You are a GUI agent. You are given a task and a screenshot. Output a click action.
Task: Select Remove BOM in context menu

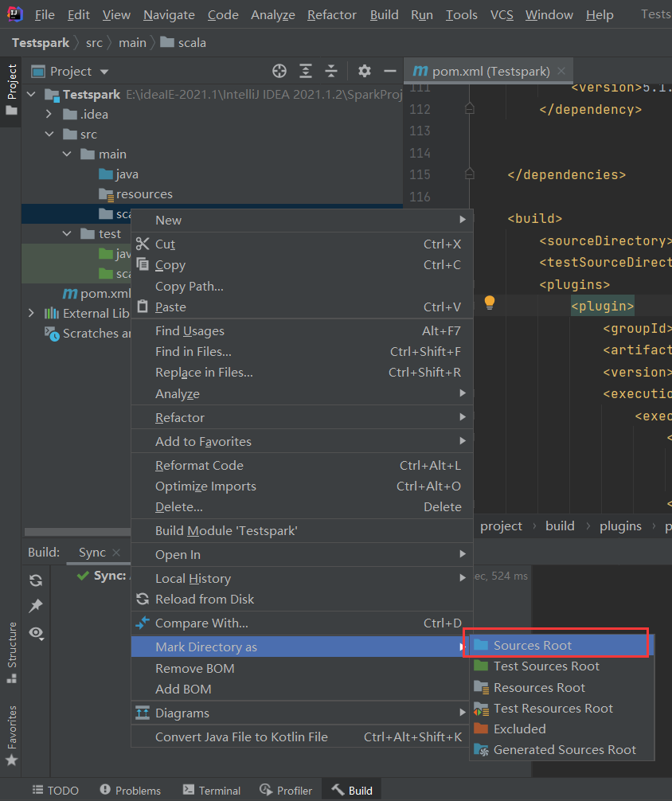302,668
